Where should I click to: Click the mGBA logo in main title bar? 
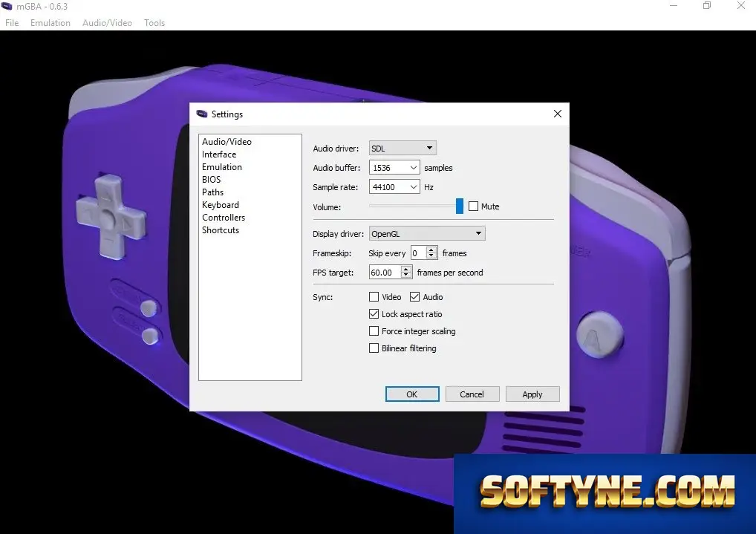point(7,6)
